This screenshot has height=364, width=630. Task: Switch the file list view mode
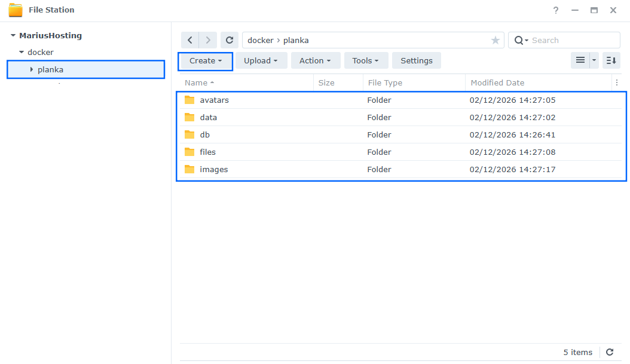pos(580,60)
